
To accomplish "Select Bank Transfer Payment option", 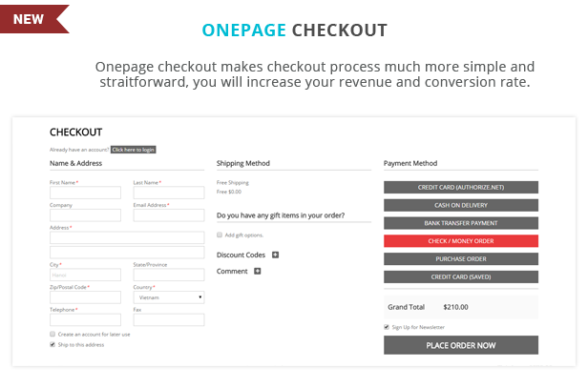I will click(x=461, y=223).
